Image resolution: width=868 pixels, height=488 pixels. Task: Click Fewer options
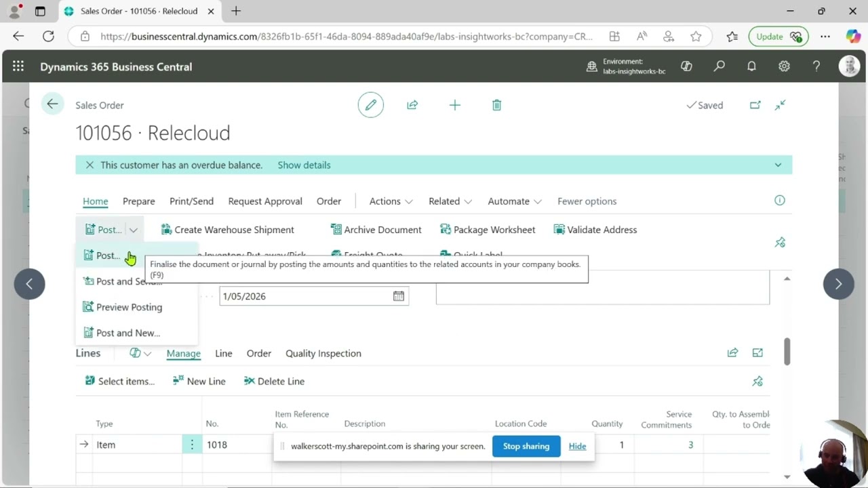pos(587,201)
